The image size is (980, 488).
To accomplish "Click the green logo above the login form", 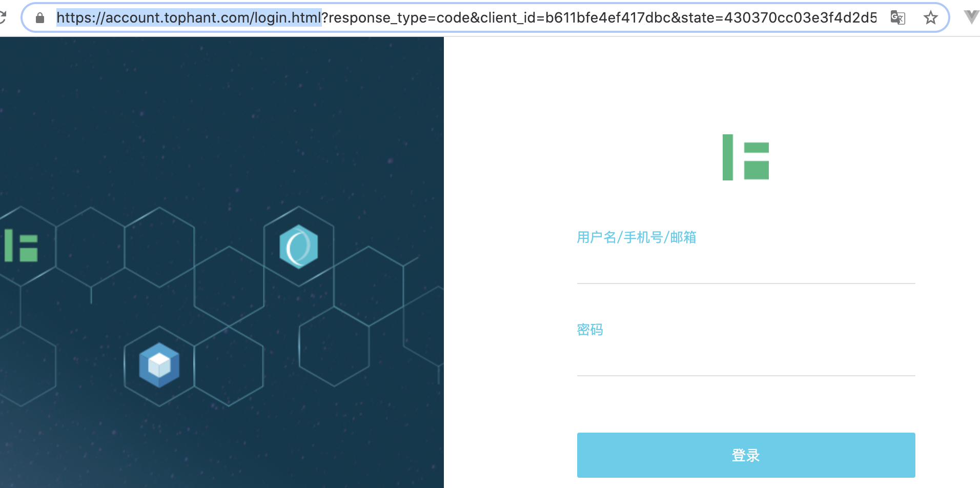I will tap(746, 157).
